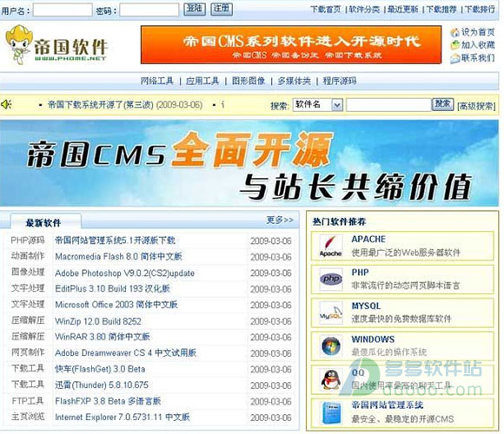Click the MySQL dolphin logo icon
The width and height of the screenshot is (504, 434).
[x=331, y=312]
